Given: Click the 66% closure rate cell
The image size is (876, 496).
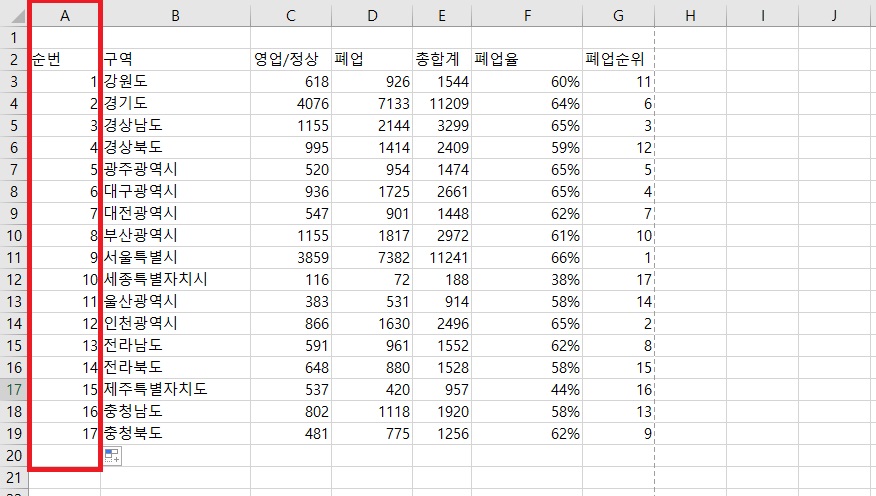Looking at the screenshot, I should coord(527,258).
